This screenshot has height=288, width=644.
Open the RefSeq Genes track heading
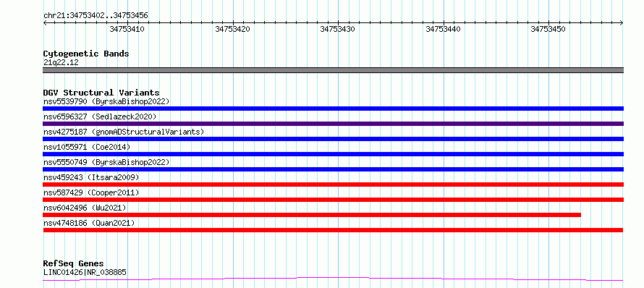[x=73, y=264]
